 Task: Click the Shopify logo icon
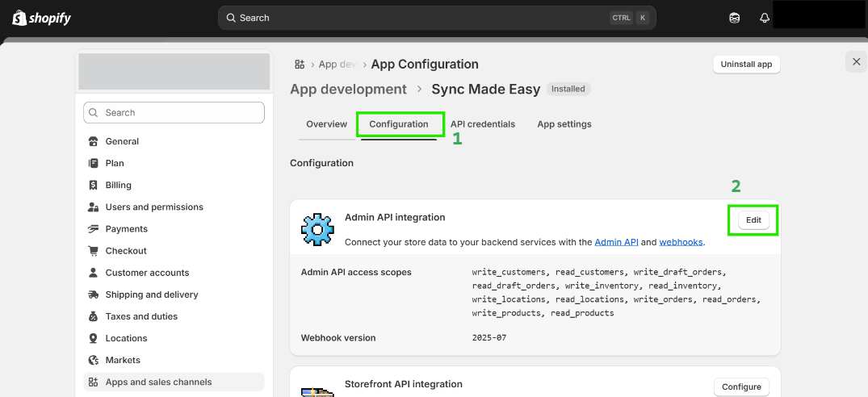pos(19,18)
